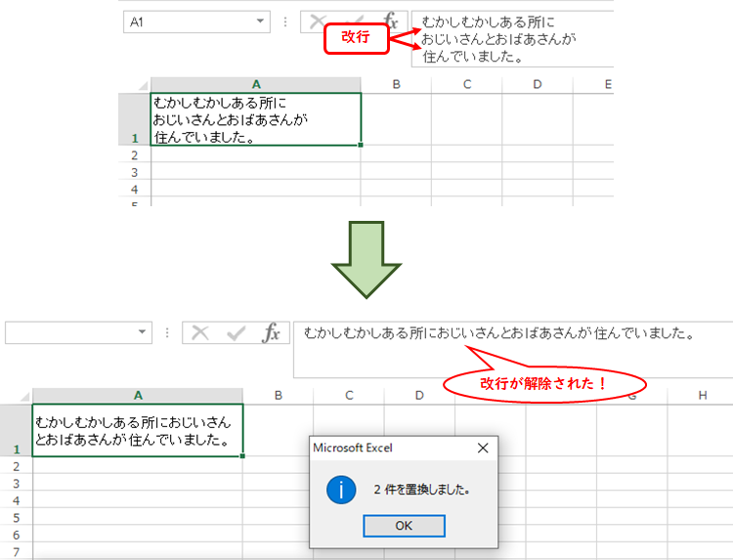The width and height of the screenshot is (733, 560).
Task: Select column B header in the upper sheet
Action: point(396,85)
